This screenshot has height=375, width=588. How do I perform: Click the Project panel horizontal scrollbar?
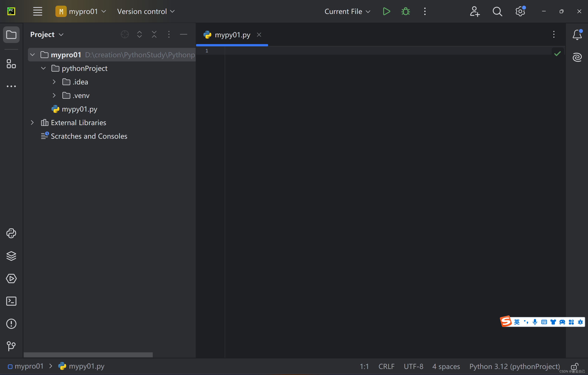(x=88, y=354)
